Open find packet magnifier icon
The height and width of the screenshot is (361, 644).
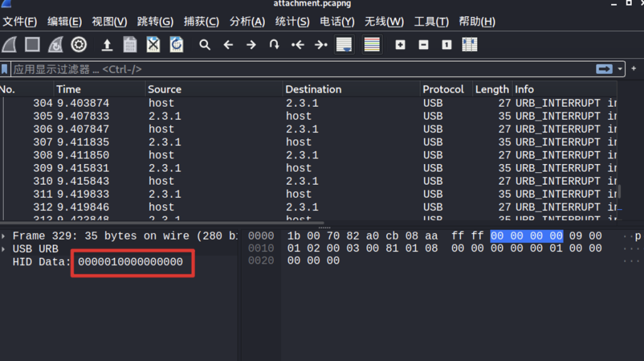point(204,45)
